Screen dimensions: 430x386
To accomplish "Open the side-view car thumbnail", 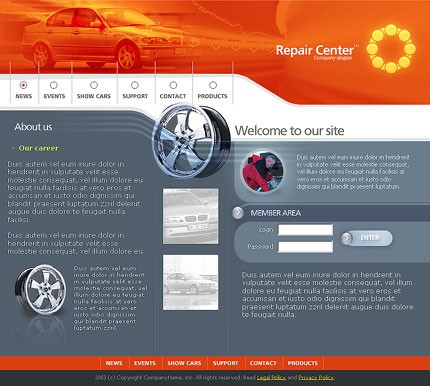I will click(x=191, y=283).
